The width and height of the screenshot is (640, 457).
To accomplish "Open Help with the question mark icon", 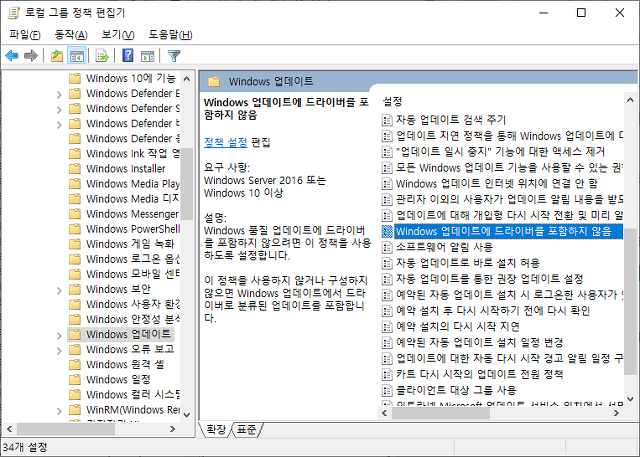I will pyautogui.click(x=128, y=55).
